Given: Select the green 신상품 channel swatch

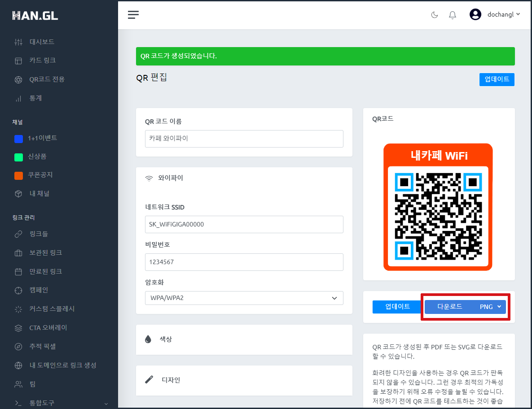Looking at the screenshot, I should click(19, 157).
